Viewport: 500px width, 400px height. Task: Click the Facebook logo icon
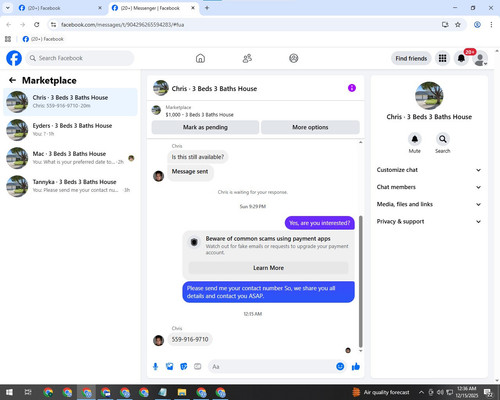pyautogui.click(x=14, y=58)
